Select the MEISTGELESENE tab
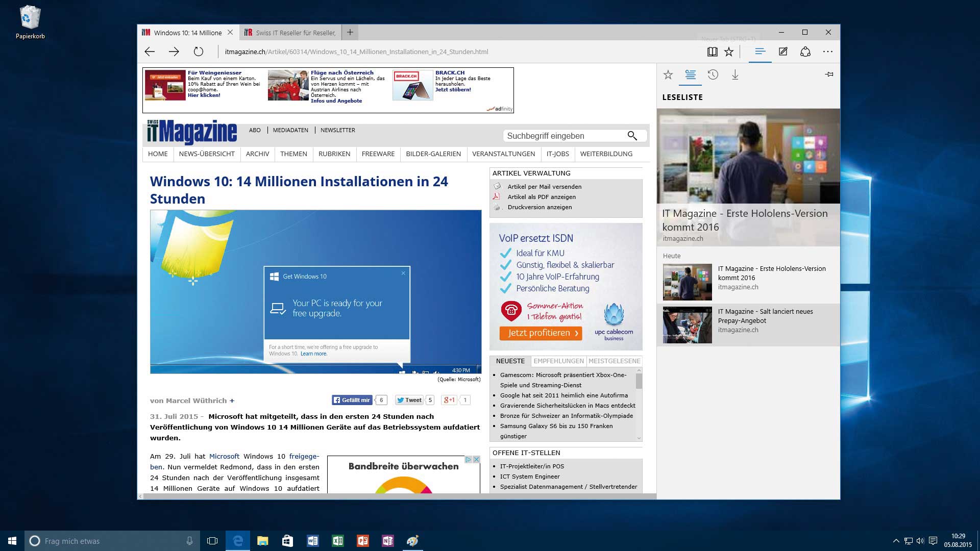This screenshot has height=551, width=980. pyautogui.click(x=614, y=361)
